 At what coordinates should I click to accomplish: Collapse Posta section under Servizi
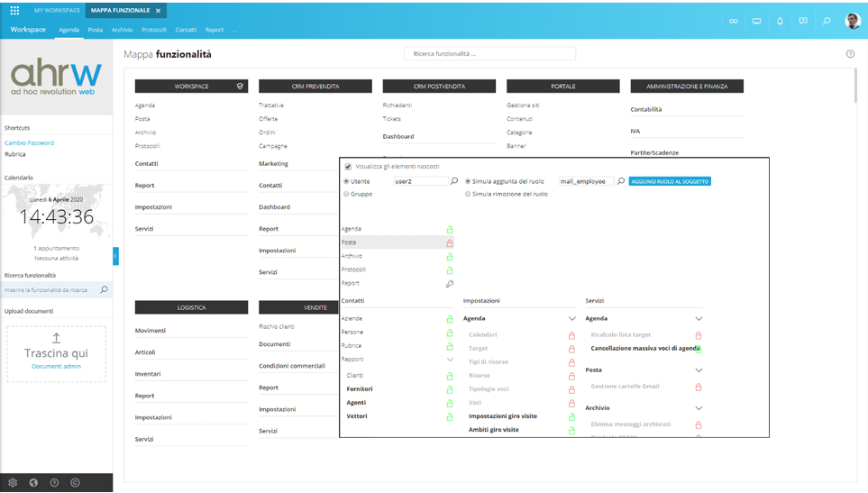coord(699,370)
